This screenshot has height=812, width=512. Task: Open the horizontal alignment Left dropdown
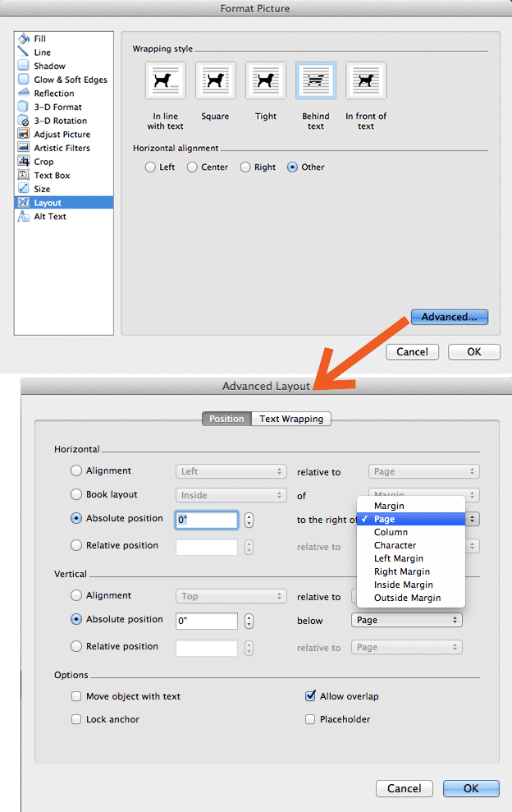coord(231,471)
